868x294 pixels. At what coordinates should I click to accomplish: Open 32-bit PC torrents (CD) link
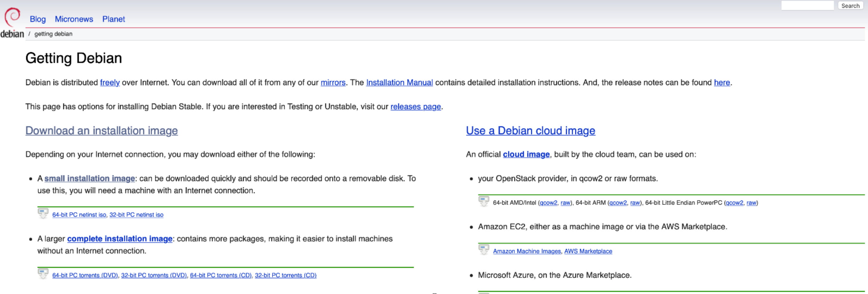tap(285, 276)
